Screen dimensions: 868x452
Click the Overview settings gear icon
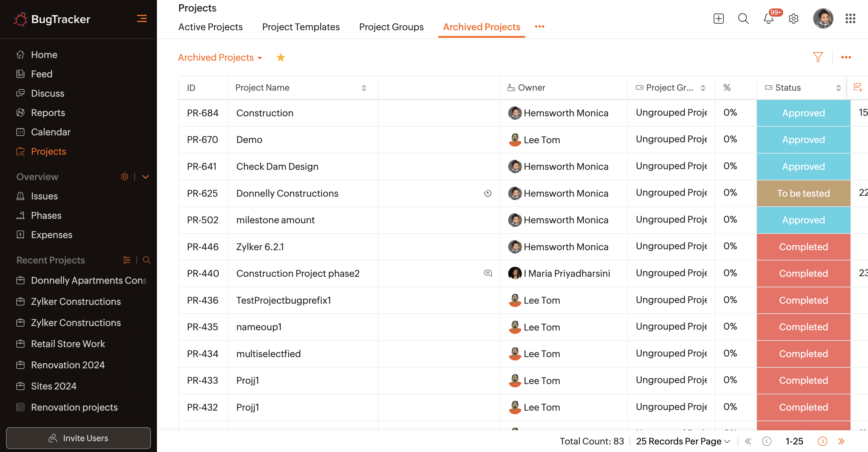124,177
